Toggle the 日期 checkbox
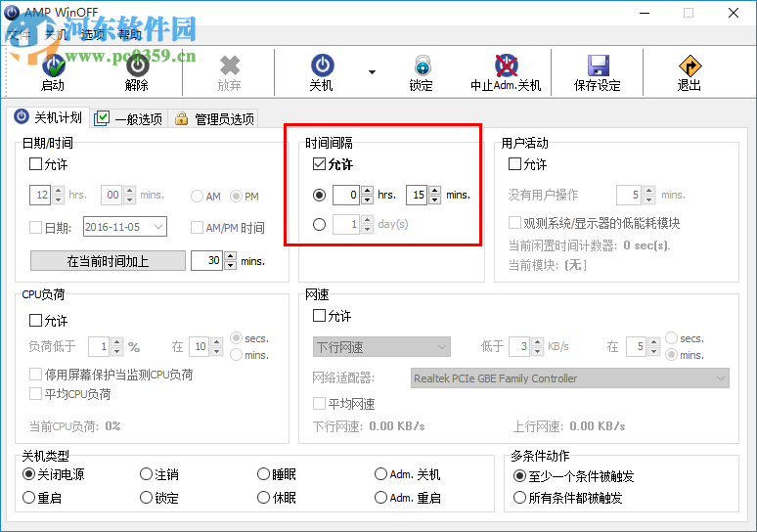The width and height of the screenshot is (757, 532). click(35, 228)
